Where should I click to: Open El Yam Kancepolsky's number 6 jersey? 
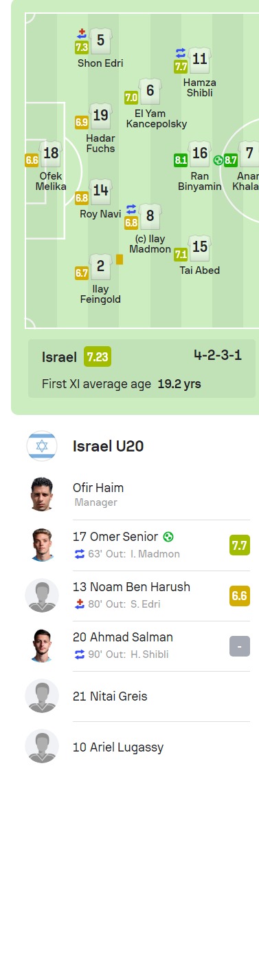[x=150, y=91]
